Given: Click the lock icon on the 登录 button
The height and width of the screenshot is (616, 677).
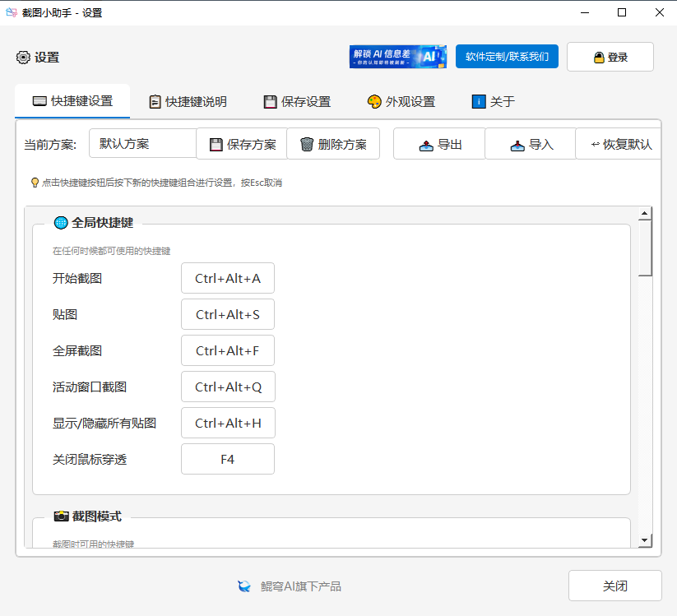Looking at the screenshot, I should (597, 56).
